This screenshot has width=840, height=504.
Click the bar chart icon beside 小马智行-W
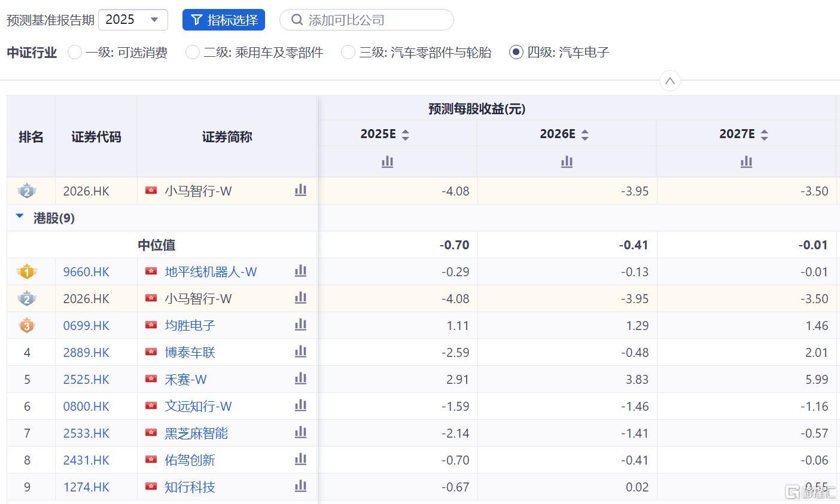tap(300, 298)
